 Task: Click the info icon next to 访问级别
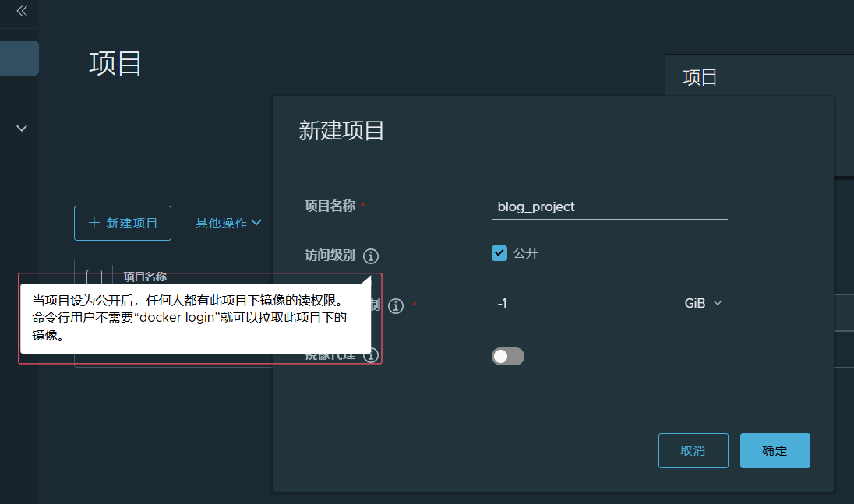pyautogui.click(x=371, y=256)
